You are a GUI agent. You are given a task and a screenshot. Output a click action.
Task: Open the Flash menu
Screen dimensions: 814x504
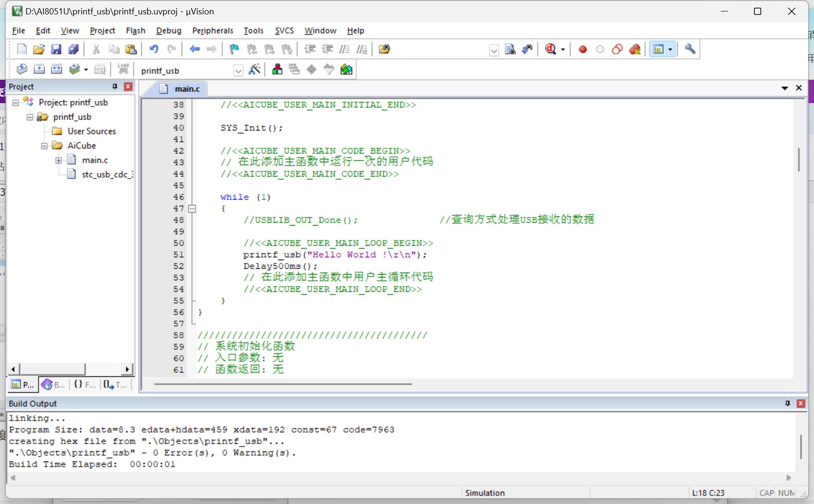(135, 31)
